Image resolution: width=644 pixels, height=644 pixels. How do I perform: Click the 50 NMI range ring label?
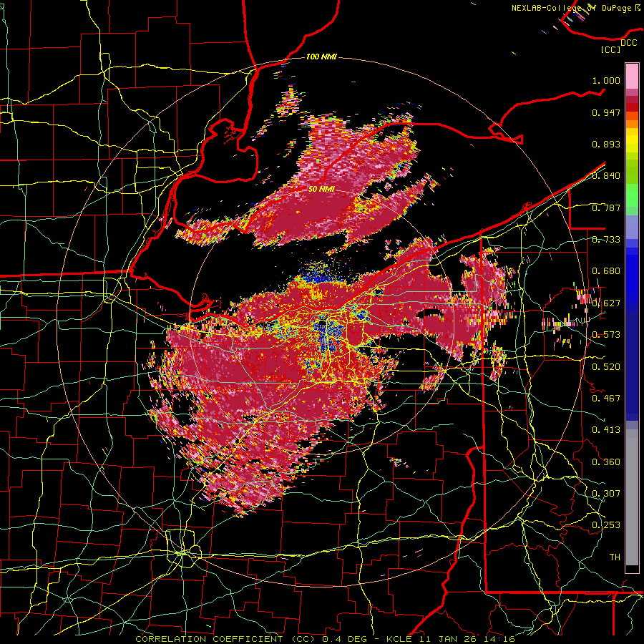(321, 190)
